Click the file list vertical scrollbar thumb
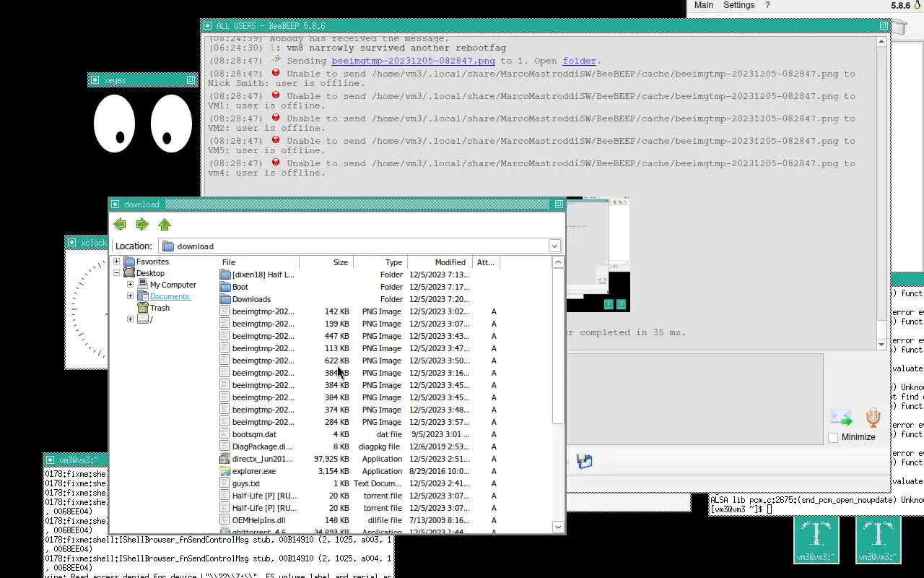Viewport: 924px width, 578px height. (x=558, y=346)
